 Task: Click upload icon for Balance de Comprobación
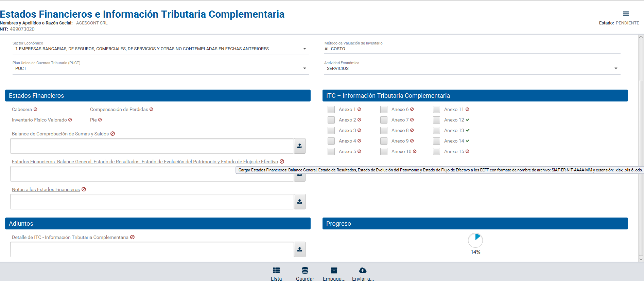click(299, 146)
